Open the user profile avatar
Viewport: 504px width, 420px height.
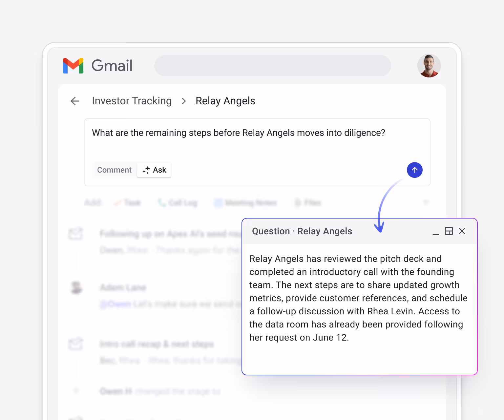(429, 66)
